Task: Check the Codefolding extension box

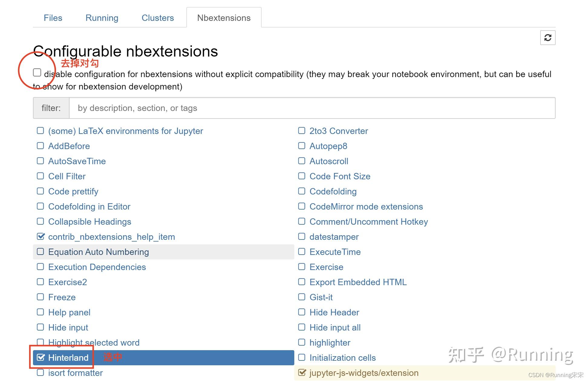Action: (302, 191)
